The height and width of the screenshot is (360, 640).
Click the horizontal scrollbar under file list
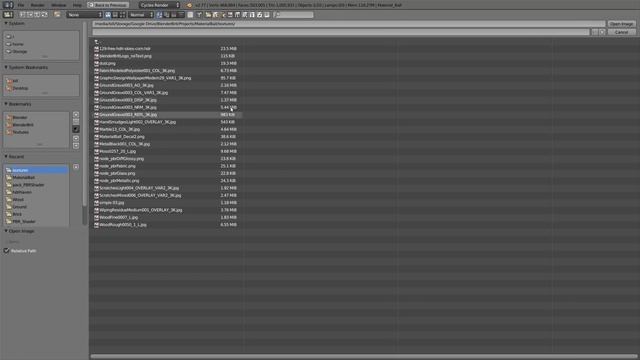tap(363, 356)
